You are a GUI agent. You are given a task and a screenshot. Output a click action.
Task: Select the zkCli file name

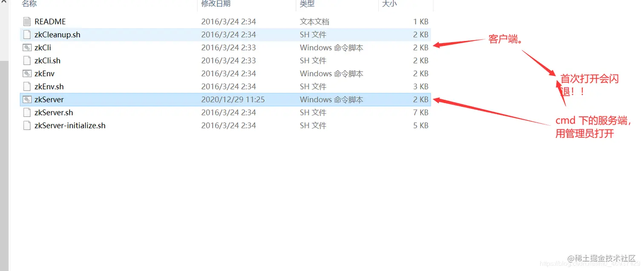[43, 48]
